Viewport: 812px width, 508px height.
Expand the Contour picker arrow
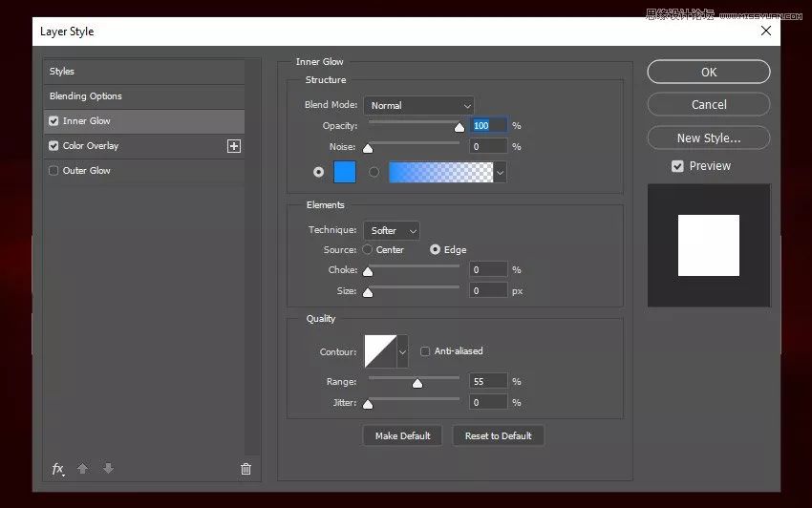click(x=402, y=351)
